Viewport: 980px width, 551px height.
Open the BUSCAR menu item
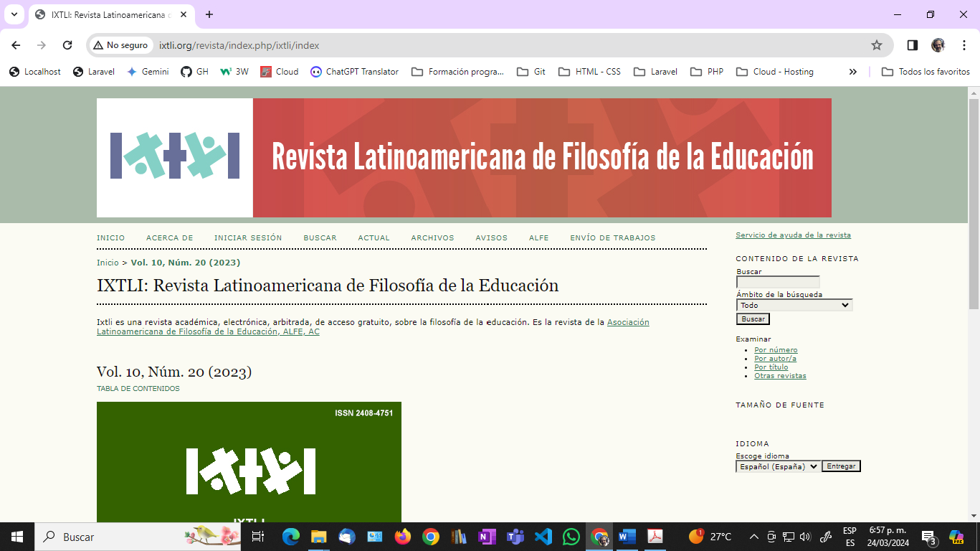click(x=320, y=238)
